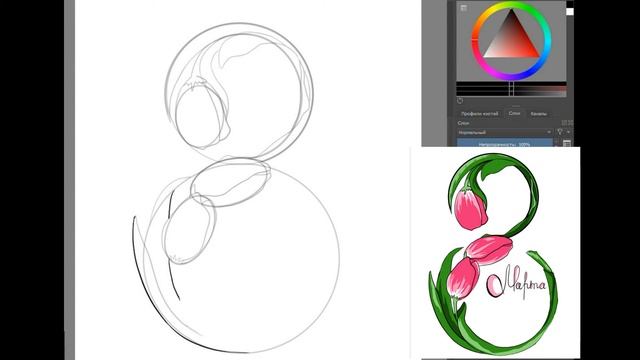640x360 pixels.
Task: Open the Нормальный blending mode dropdown
Action: click(x=504, y=132)
